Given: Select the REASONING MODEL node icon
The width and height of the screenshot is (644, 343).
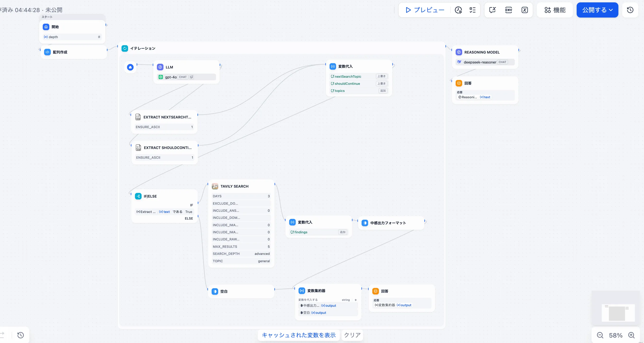Looking at the screenshot, I should tap(459, 52).
